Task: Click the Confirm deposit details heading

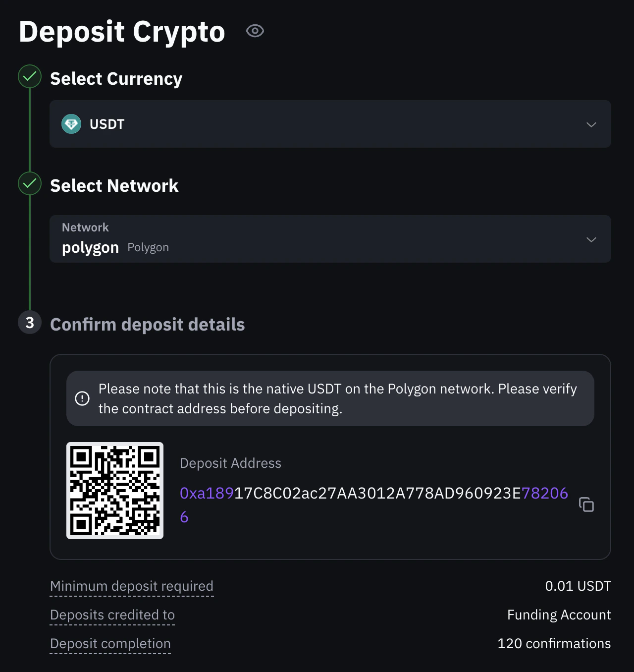Action: coord(147,324)
